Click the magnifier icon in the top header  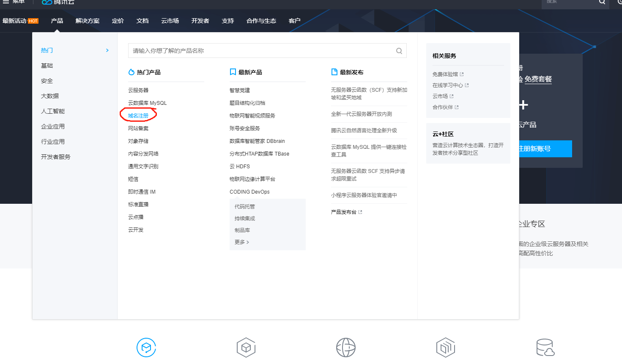602,3
